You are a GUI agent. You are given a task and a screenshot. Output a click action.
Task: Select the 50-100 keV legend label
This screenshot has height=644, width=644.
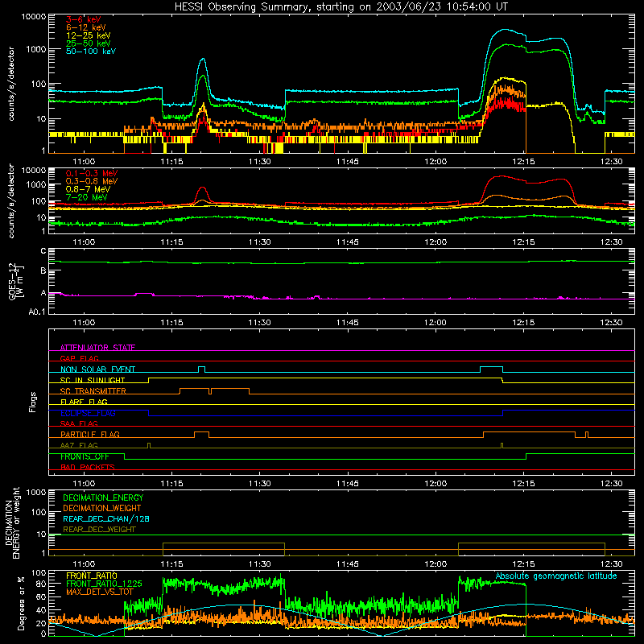tap(91, 51)
